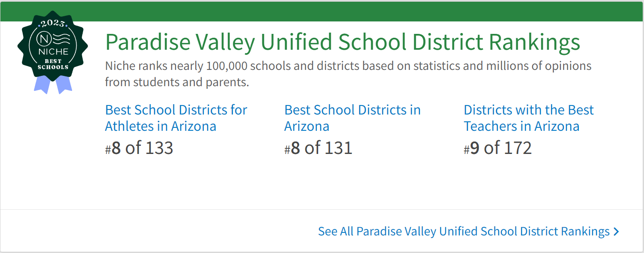Click the #8 of 131 ranking
Viewport: 644px width, 253px height.
318,148
